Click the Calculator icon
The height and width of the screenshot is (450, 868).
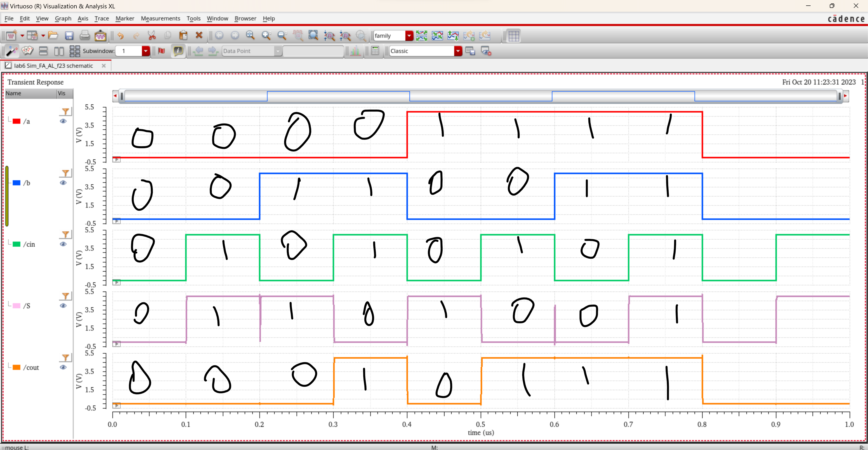pyautogui.click(x=375, y=51)
